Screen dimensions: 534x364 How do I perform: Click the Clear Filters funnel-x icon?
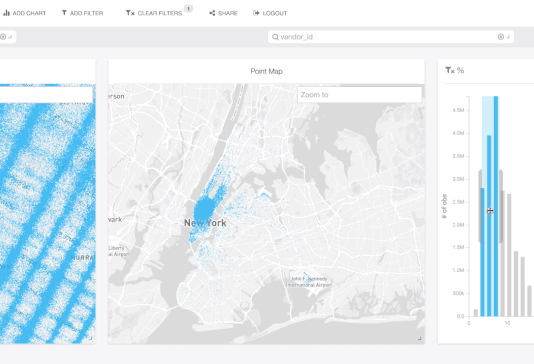(130, 13)
